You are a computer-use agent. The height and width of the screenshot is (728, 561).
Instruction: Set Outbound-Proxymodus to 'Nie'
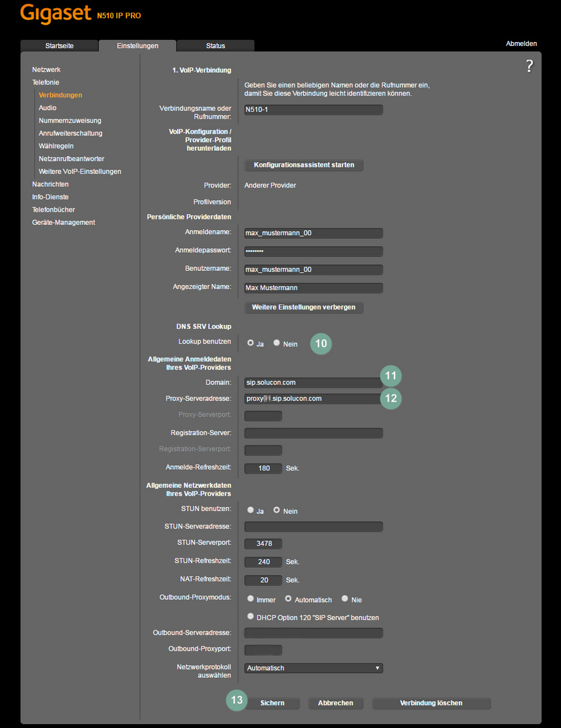(x=345, y=599)
